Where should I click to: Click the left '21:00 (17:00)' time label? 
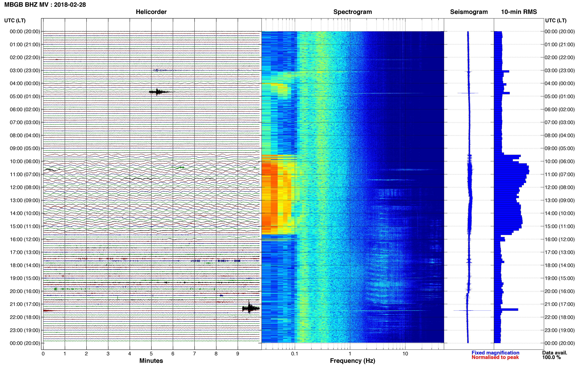[x=25, y=304]
